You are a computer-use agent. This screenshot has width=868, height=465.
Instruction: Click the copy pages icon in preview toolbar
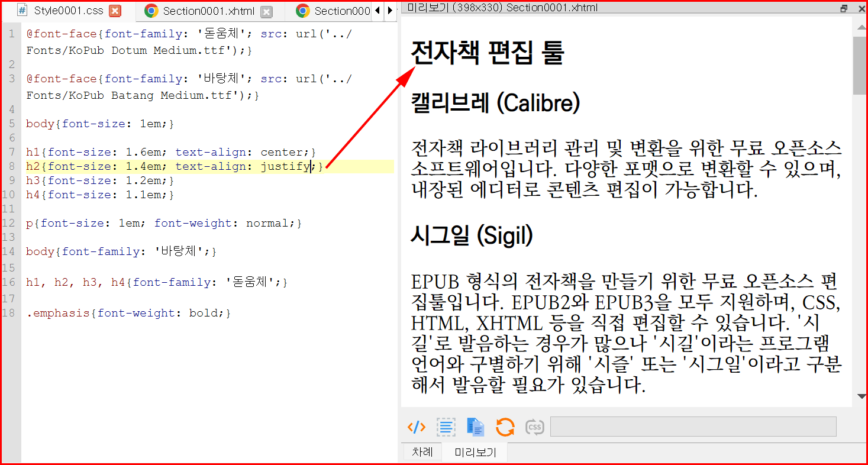(476, 427)
